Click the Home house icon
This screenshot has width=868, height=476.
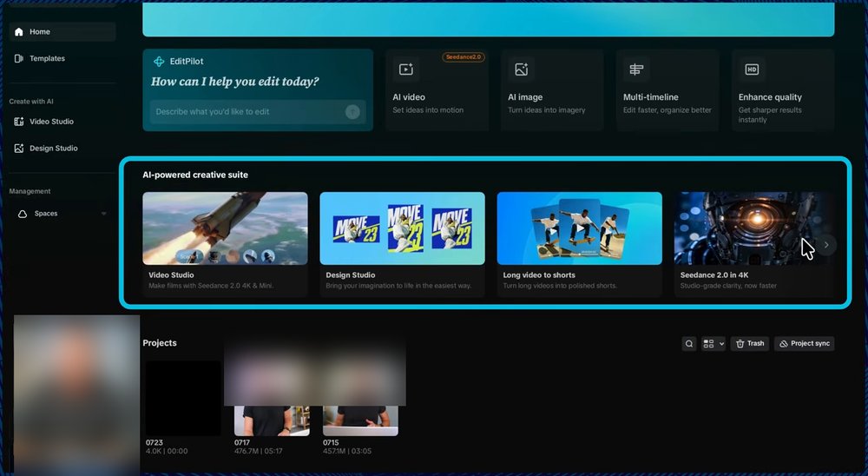click(x=19, y=31)
